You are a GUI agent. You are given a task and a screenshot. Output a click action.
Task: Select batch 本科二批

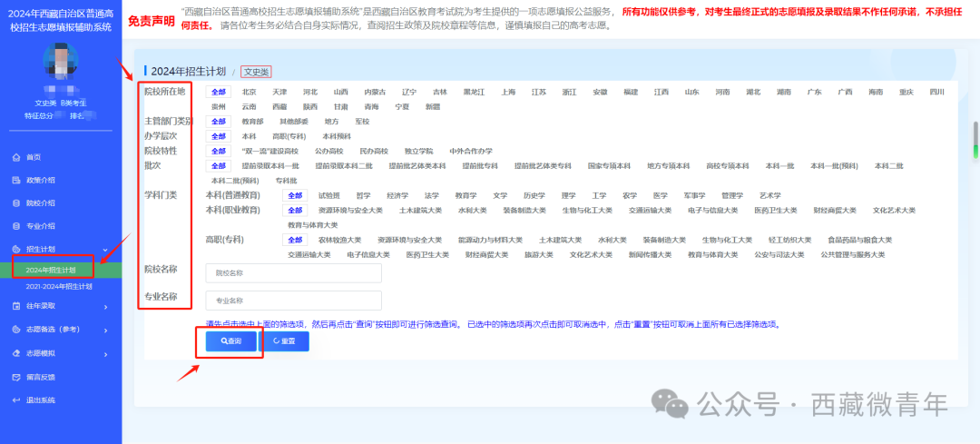[x=888, y=166]
